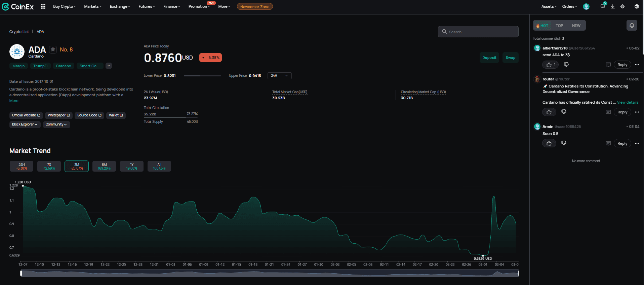
Task: Add ADA to favorites with the star
Action: tap(53, 49)
